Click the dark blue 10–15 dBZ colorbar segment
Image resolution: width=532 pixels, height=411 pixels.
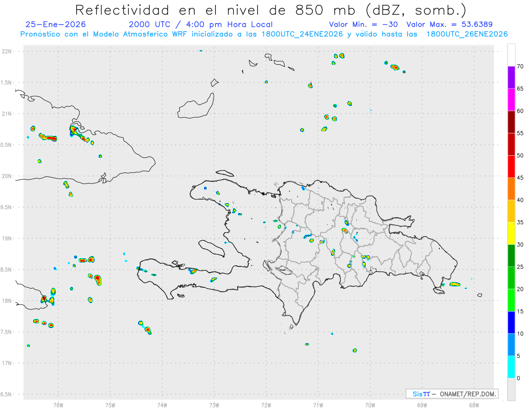point(511,322)
